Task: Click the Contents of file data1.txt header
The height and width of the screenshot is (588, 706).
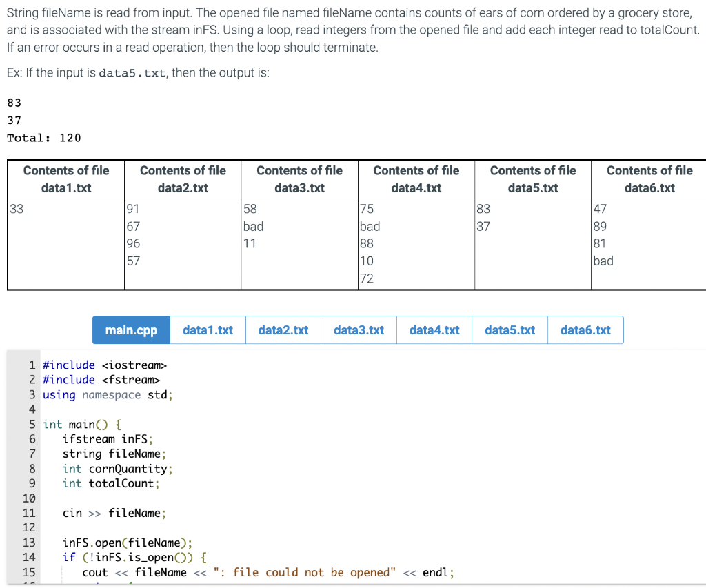Action: tap(65, 179)
